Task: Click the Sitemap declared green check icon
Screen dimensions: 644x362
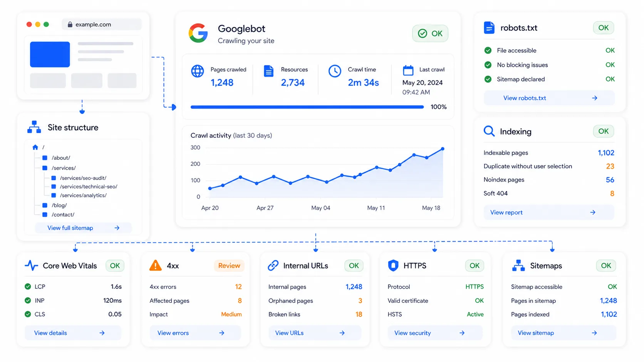Action: 488,79
